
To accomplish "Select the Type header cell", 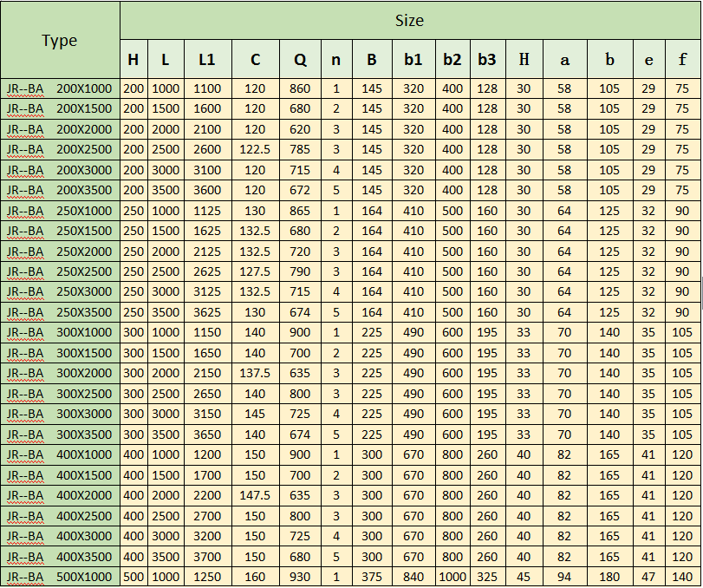I will click(60, 40).
